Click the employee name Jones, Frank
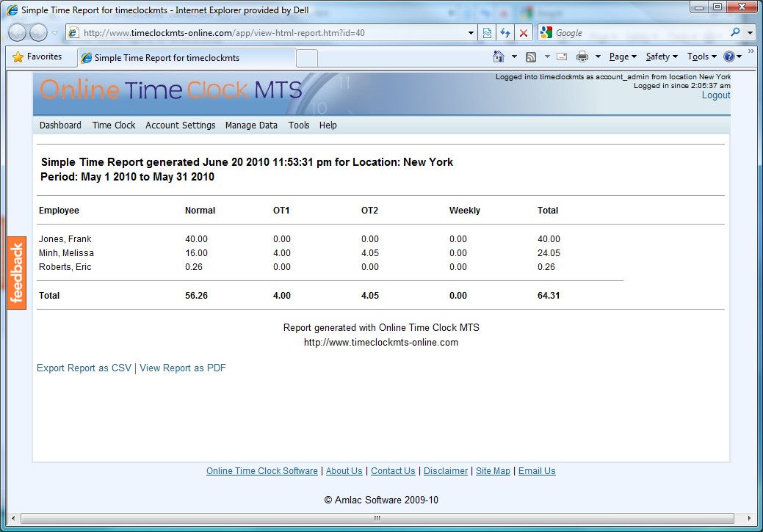 tap(65, 239)
